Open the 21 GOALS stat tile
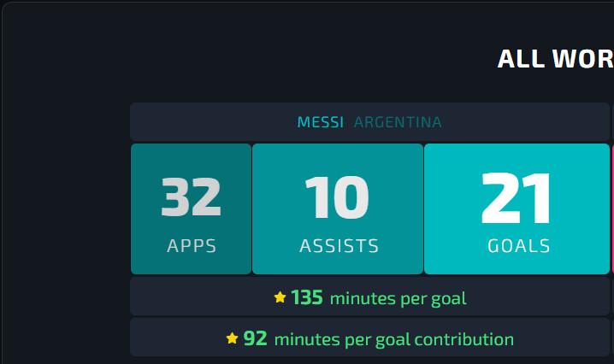 [517, 208]
